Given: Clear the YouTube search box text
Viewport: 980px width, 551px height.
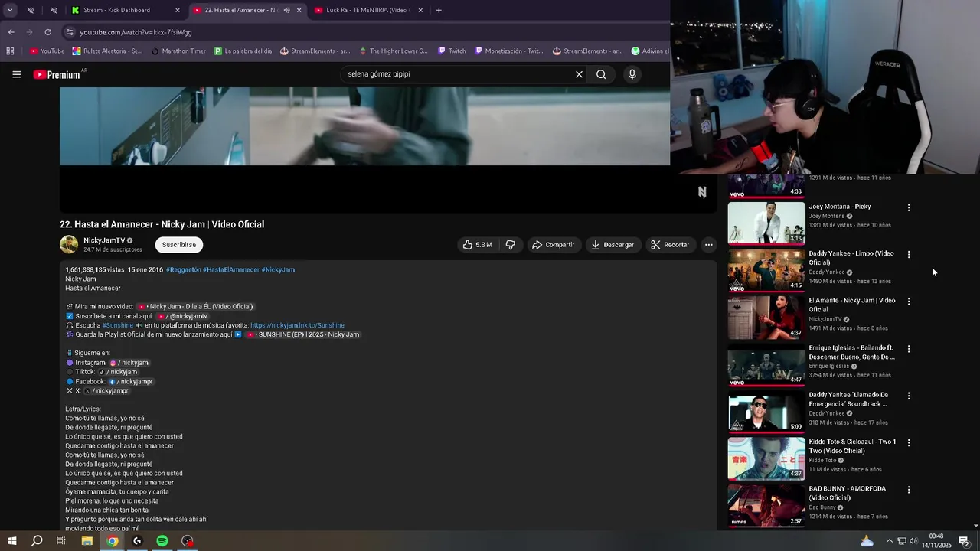Looking at the screenshot, I should 579,74.
